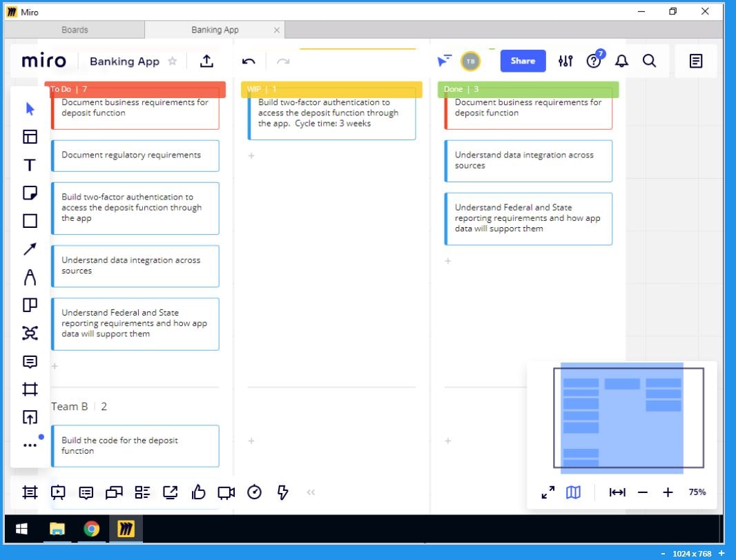Start voting with thumbs-up icon
This screenshot has height=560, width=736.
(199, 492)
